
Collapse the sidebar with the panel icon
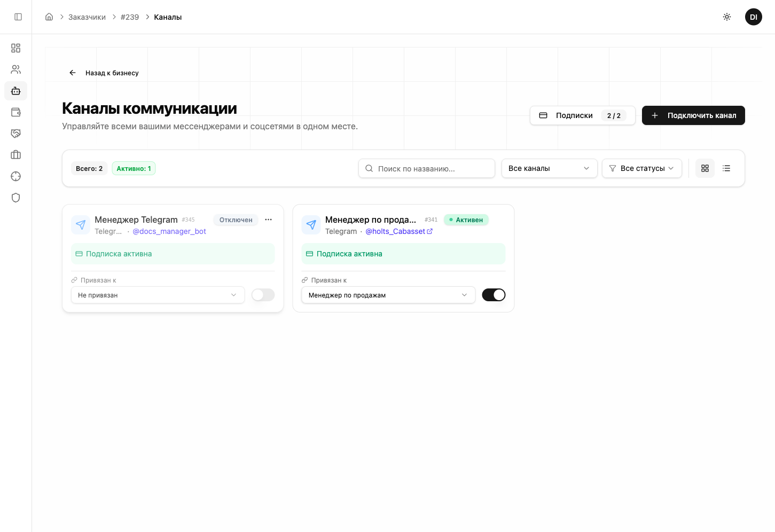(18, 17)
